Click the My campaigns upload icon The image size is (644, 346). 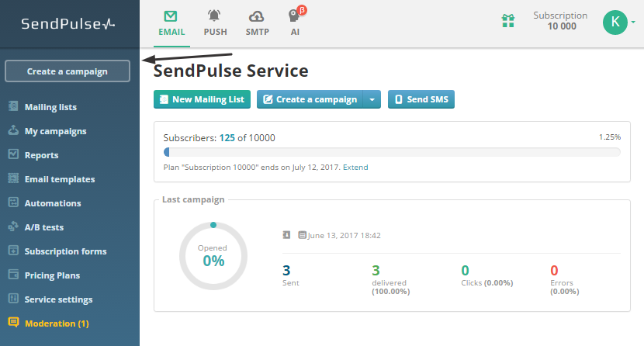pyautogui.click(x=13, y=130)
